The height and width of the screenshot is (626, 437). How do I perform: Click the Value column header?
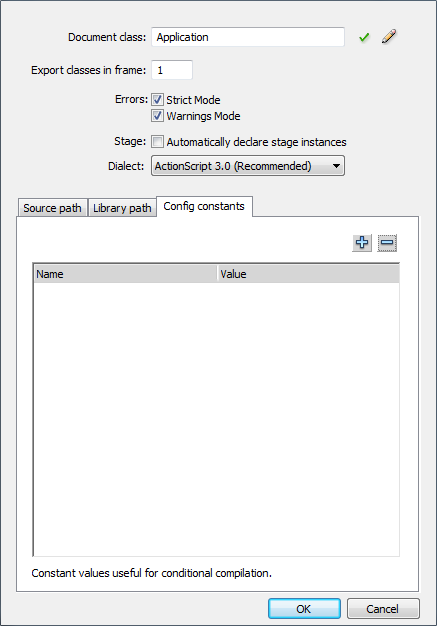point(308,274)
